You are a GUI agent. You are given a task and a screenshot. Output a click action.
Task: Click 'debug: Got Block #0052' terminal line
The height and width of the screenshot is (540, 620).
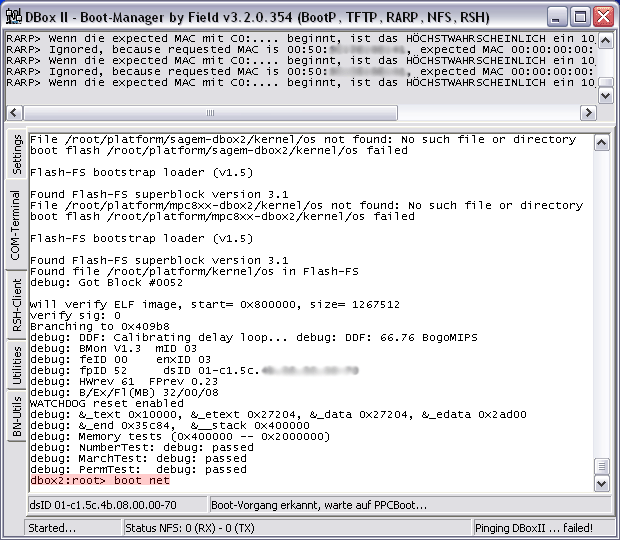point(106,283)
